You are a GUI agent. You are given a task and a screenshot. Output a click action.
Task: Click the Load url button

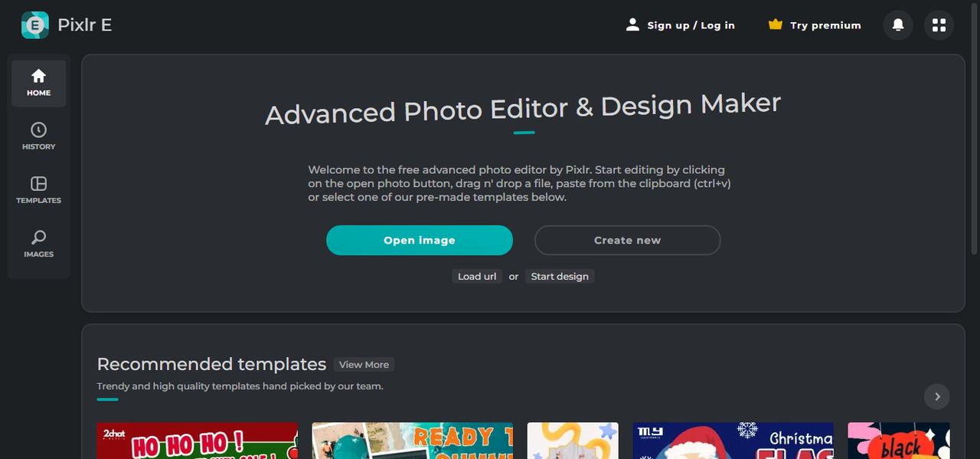pyautogui.click(x=477, y=276)
